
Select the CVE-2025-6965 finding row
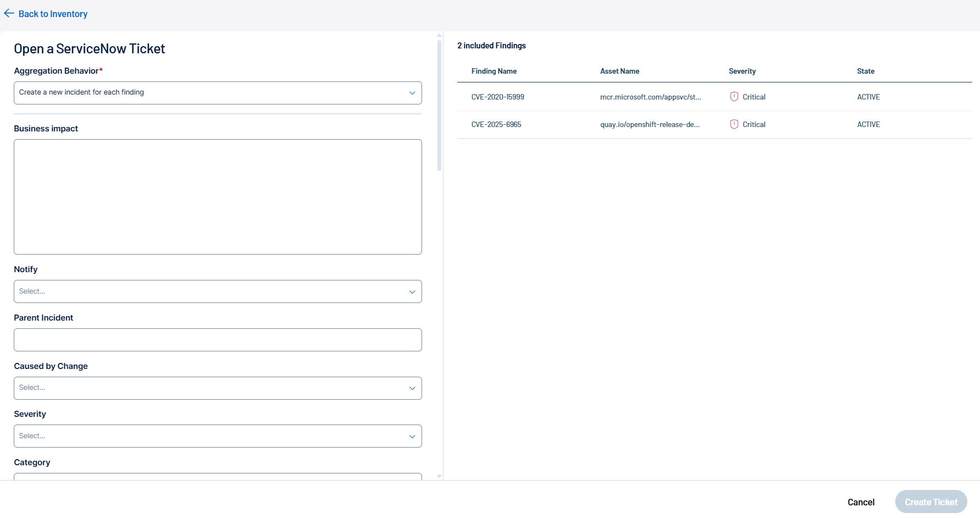[496, 124]
